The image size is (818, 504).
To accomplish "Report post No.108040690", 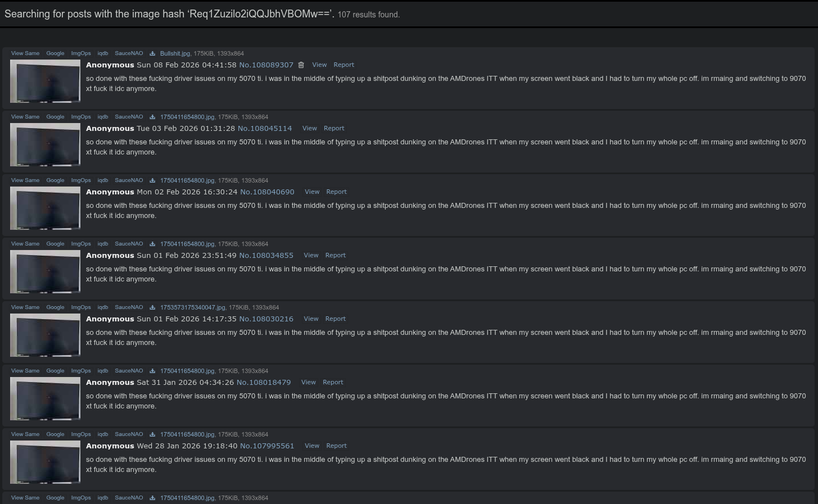I will pyautogui.click(x=337, y=192).
